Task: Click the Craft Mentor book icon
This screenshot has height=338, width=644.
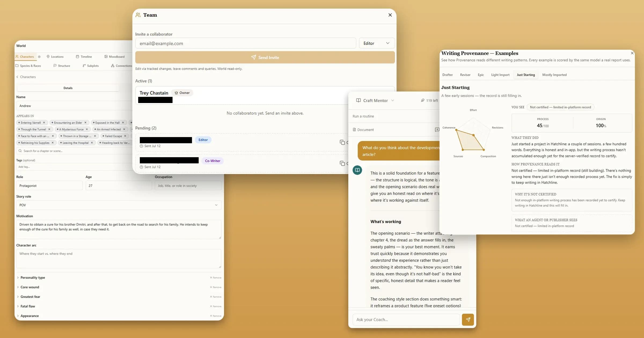Action: point(358,100)
